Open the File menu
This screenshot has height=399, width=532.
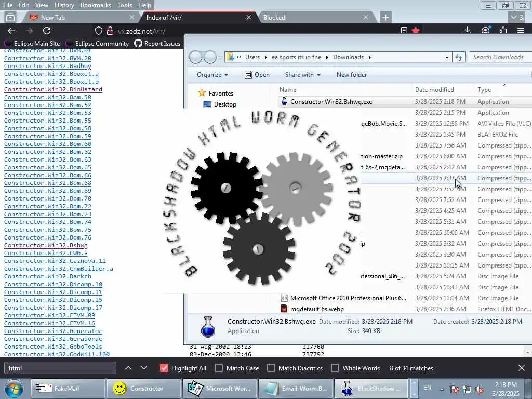7,5
